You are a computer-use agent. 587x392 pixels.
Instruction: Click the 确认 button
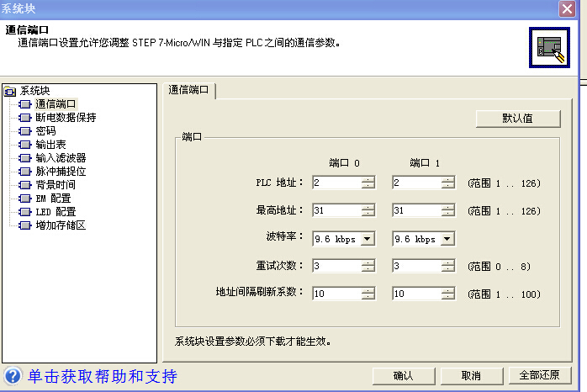pos(404,375)
